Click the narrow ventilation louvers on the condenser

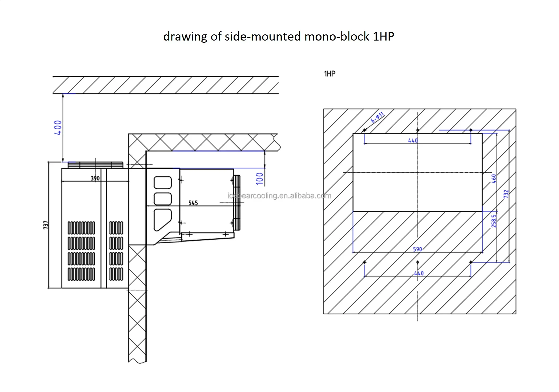point(116,251)
